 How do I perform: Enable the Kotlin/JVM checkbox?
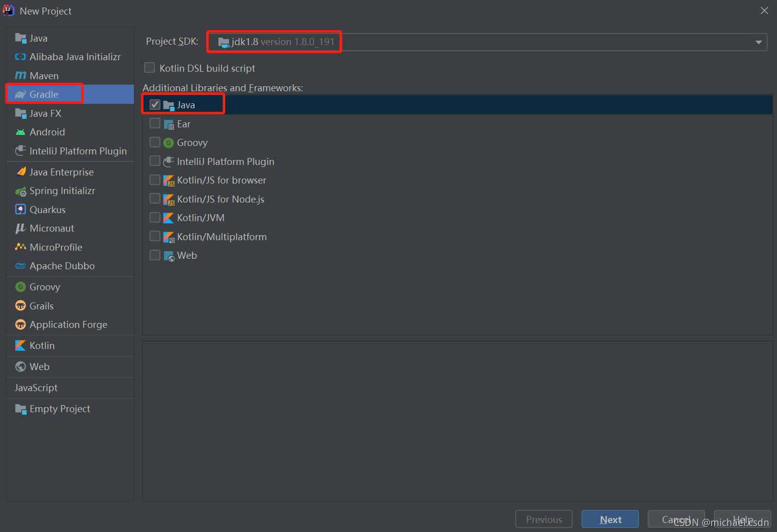[155, 217]
